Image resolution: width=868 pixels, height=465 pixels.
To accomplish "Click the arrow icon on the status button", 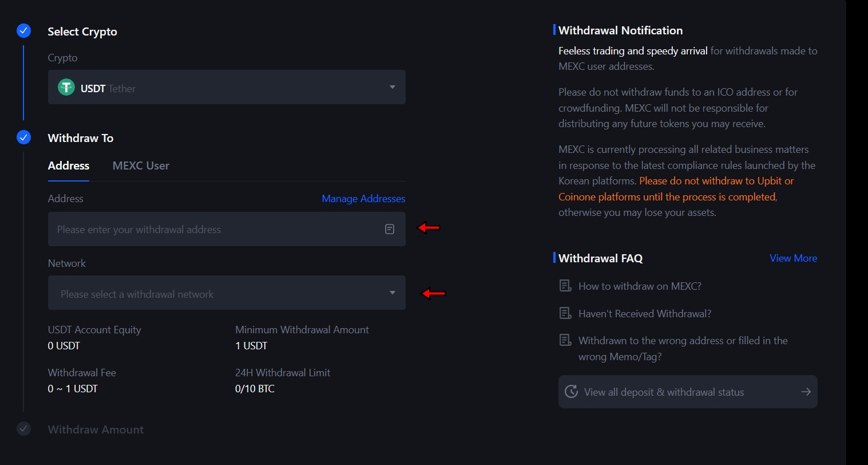I will point(806,391).
